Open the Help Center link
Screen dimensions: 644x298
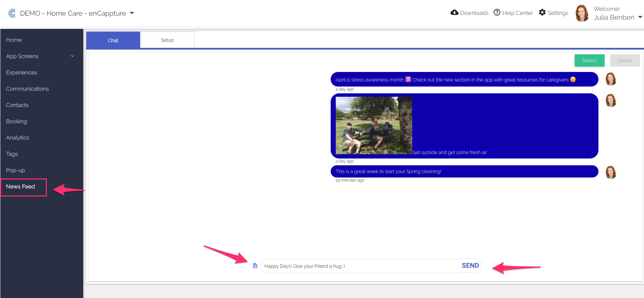518,13
